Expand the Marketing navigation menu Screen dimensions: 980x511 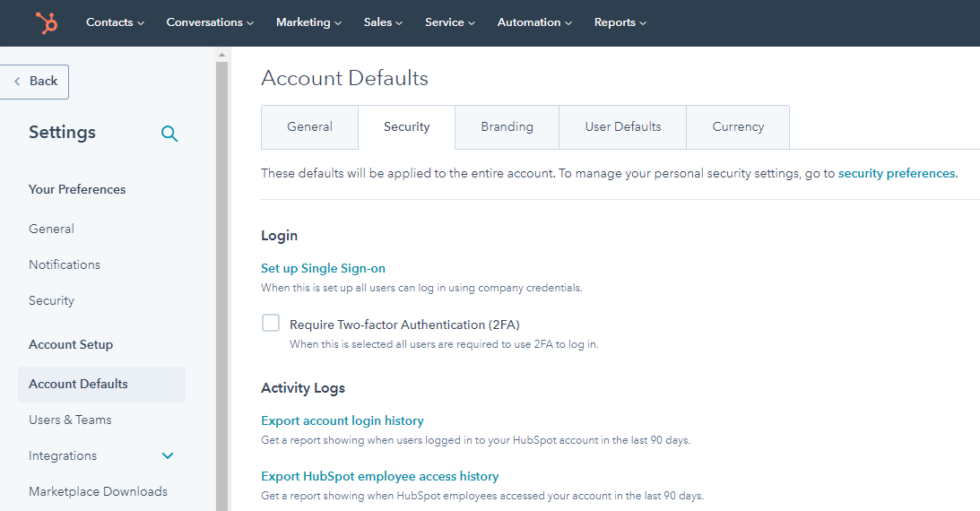[x=308, y=22]
